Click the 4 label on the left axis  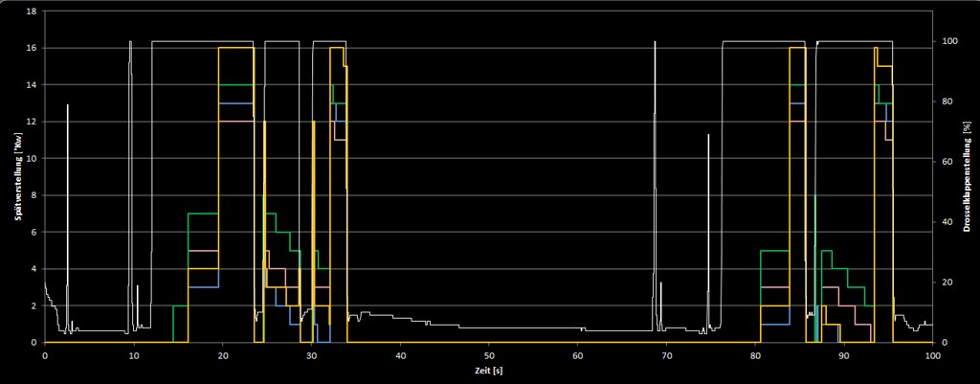pos(34,269)
